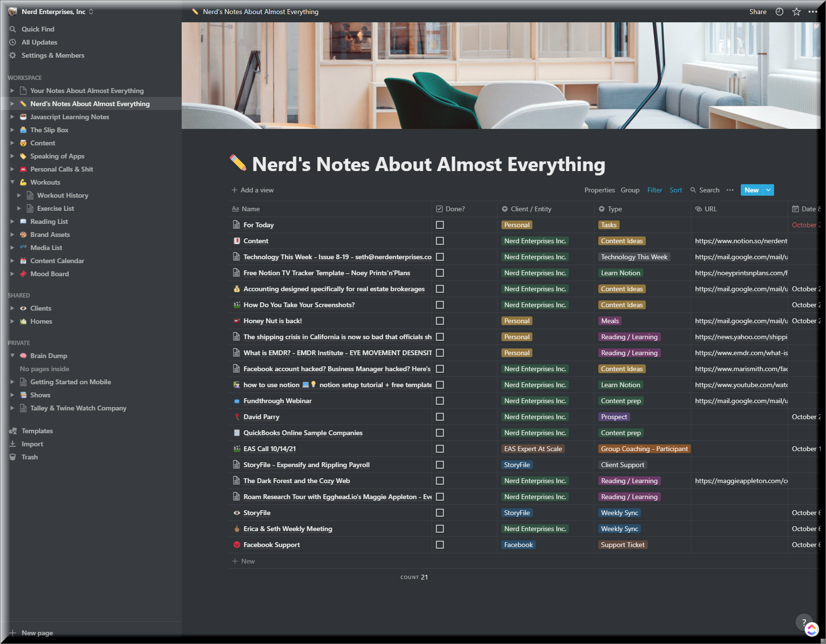The width and height of the screenshot is (826, 644).
Task: Click the Javascript Learning Notes page icon
Action: pos(23,117)
